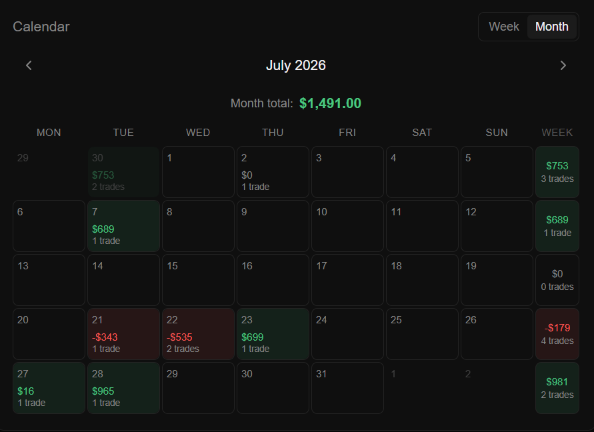The height and width of the screenshot is (432, 594).
Task: Select July 11 day cell
Action: 422,226
